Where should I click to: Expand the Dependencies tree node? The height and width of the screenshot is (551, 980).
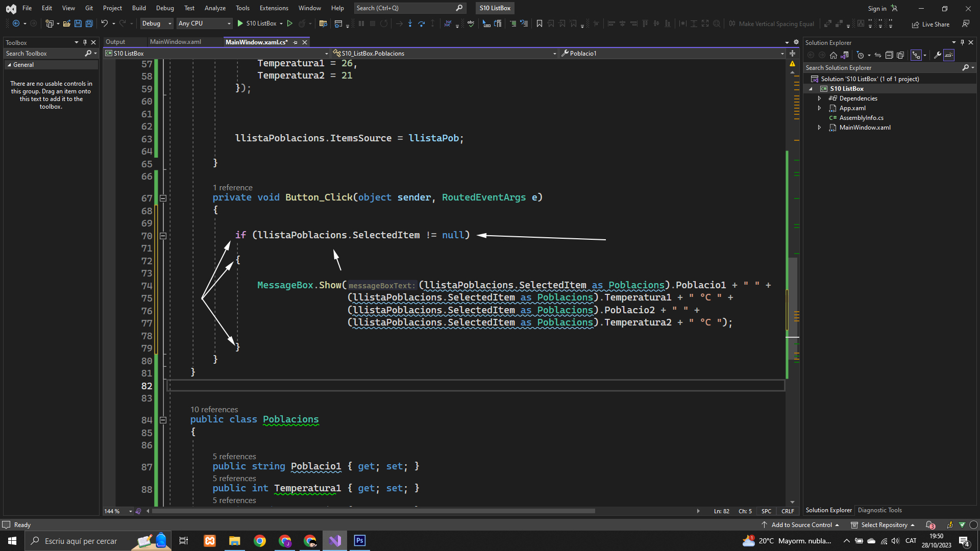point(819,98)
